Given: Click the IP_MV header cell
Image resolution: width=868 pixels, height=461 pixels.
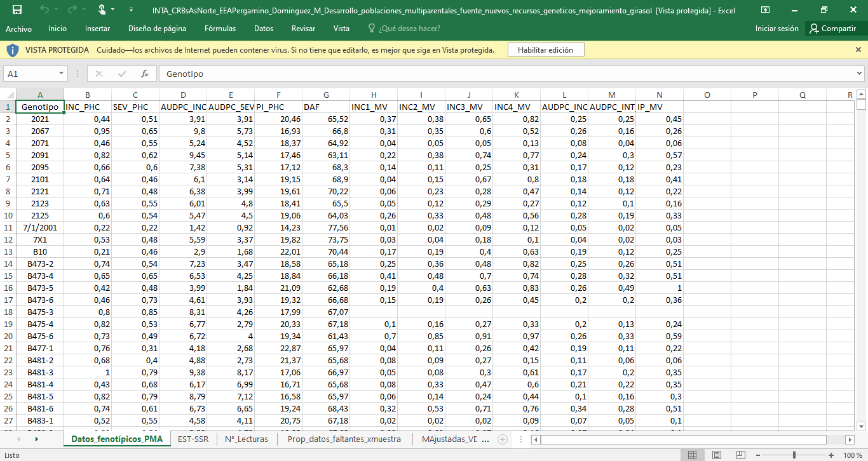Looking at the screenshot, I should (x=660, y=107).
